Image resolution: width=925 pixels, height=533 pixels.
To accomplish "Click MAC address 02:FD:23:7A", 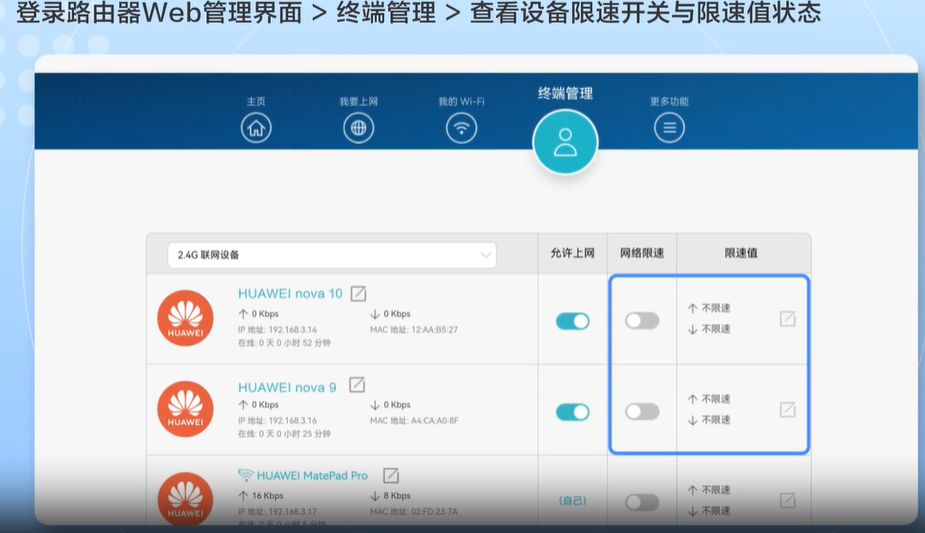I will (x=414, y=511).
